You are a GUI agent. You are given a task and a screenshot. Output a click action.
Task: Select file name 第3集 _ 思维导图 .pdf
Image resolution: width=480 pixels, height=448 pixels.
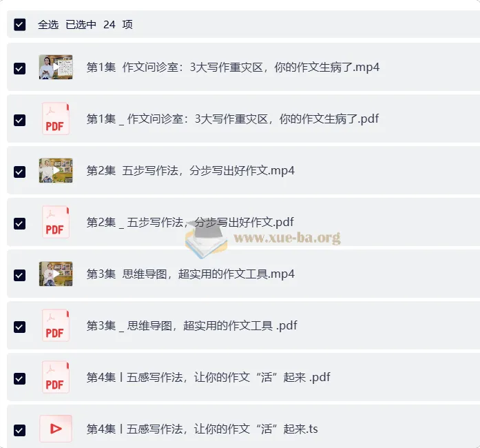[191, 325]
